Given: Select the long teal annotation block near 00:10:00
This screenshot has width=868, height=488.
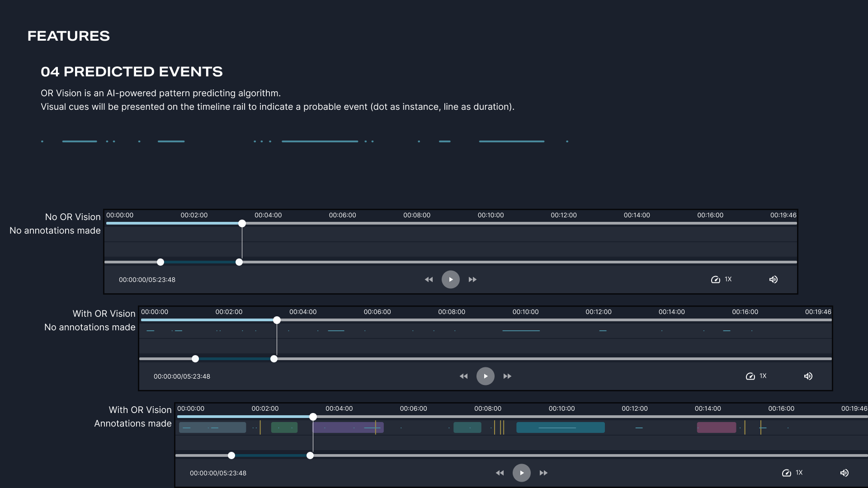Looking at the screenshot, I should (x=560, y=427).
